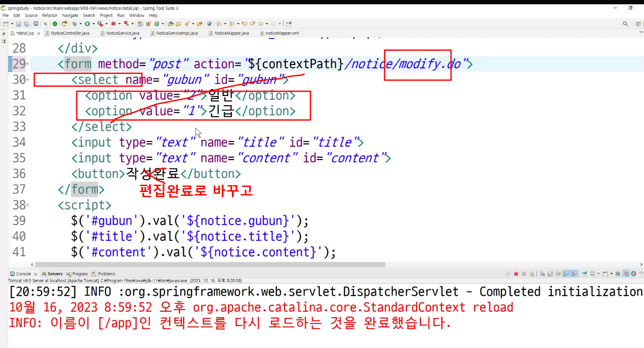The width and height of the screenshot is (644, 348).
Task: Toggle Show Console on standard error
Action: (574, 273)
